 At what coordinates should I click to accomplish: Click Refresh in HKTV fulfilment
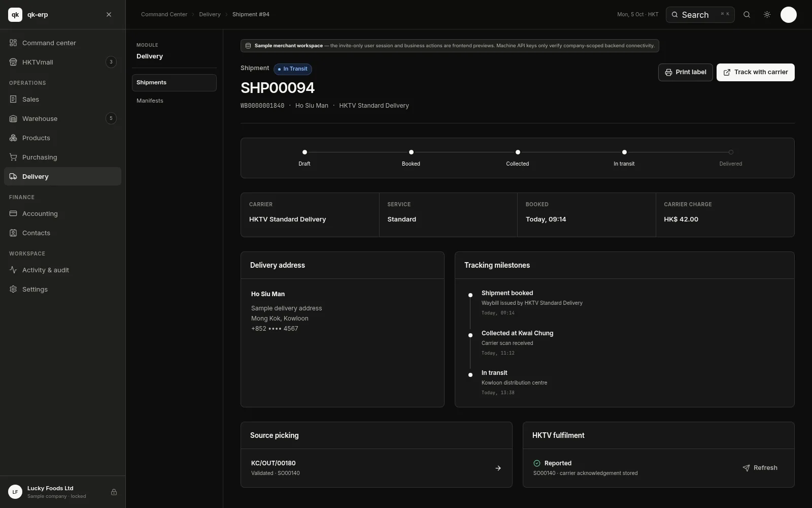click(x=760, y=468)
